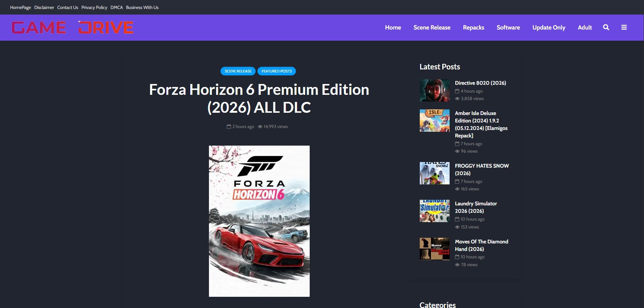
Task: Click '7 hours ago' under FROGGY HATES SNOW
Action: tap(472, 181)
